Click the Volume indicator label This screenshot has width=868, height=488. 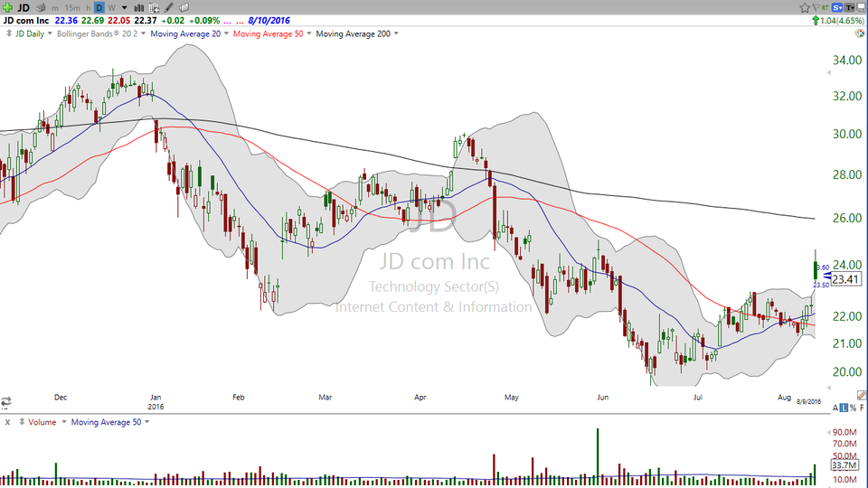point(42,422)
